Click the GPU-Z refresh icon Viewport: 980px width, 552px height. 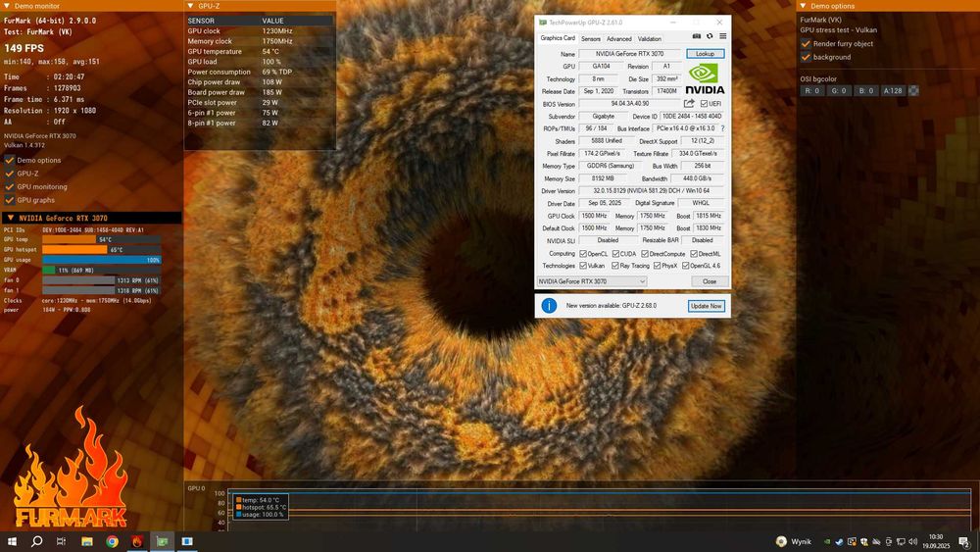[710, 36]
